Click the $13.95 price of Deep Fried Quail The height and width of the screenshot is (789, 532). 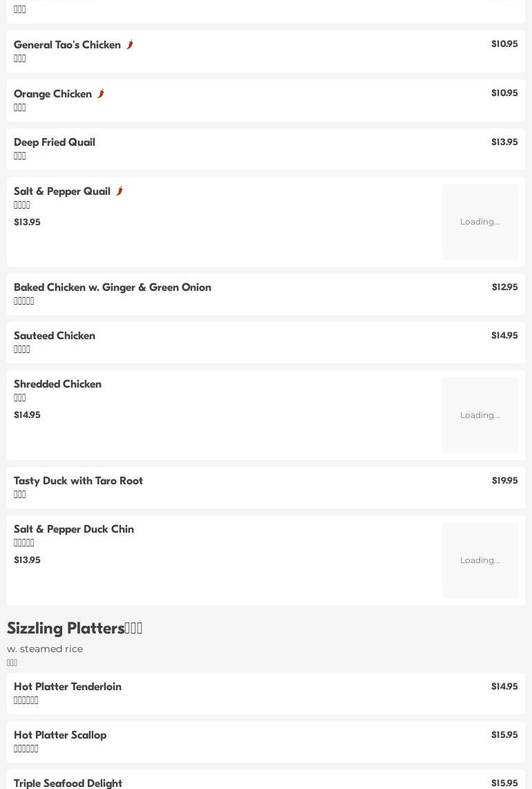pos(504,142)
